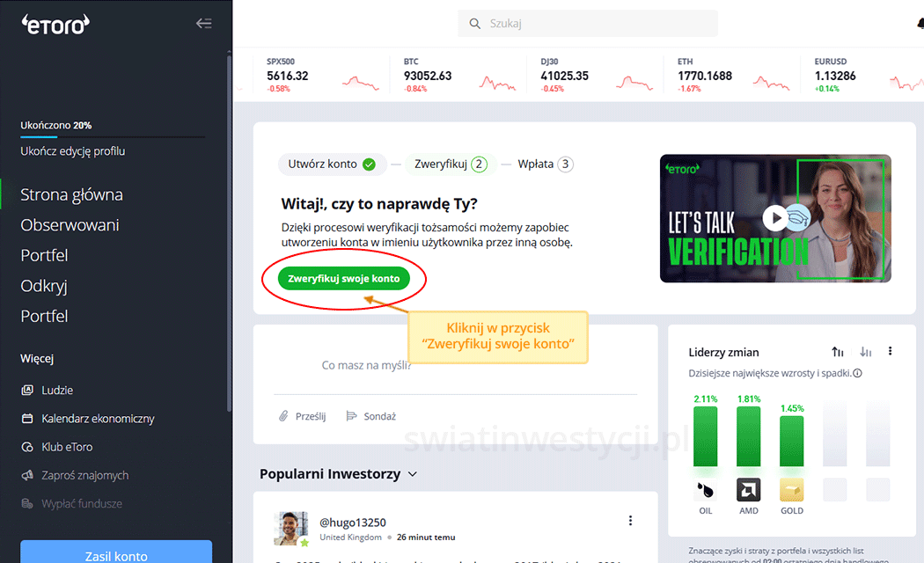Click Klub eToro label in sidebar
The width and height of the screenshot is (924, 563).
pos(67,447)
